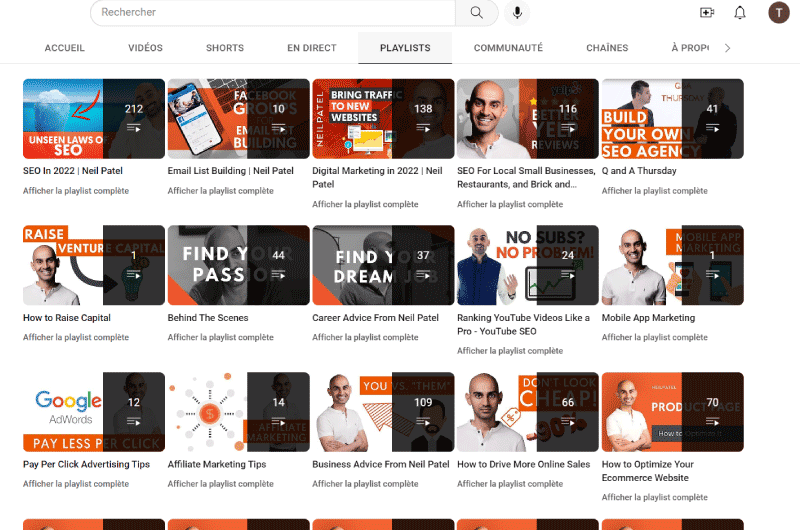The image size is (800, 530).
Task: Open Optimize Your Ecommerce Website thumbnail
Action: click(672, 412)
